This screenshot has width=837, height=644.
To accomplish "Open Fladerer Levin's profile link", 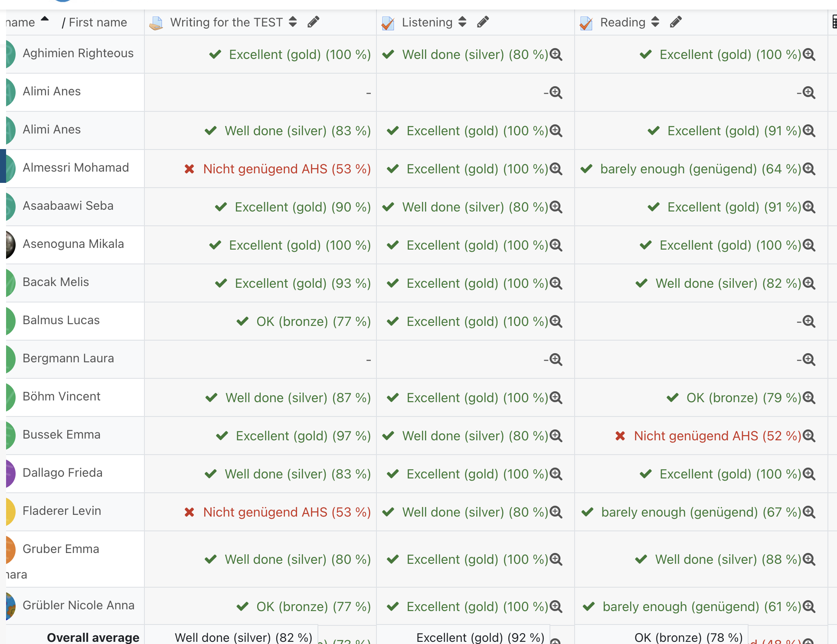I will click(62, 511).
